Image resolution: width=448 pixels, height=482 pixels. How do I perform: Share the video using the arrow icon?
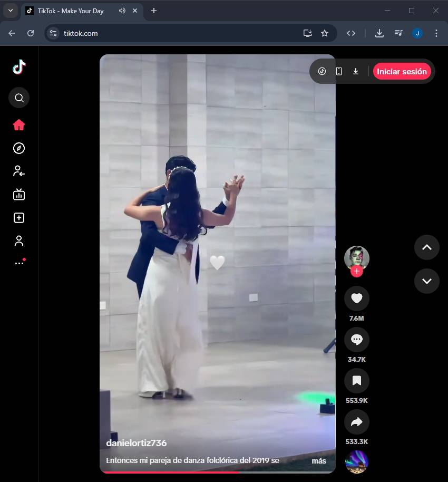click(356, 422)
